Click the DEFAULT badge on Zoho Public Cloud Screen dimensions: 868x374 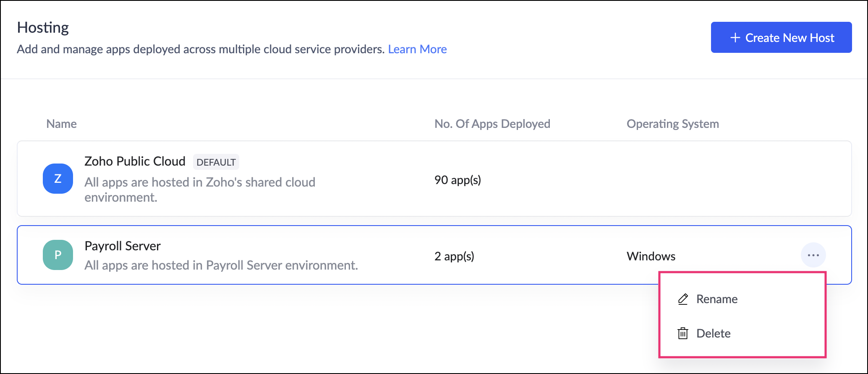pyautogui.click(x=216, y=162)
